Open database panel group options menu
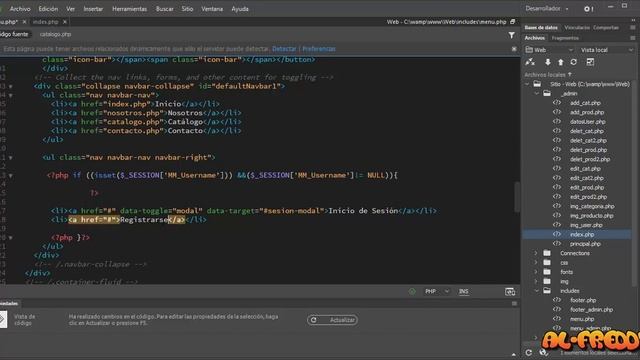Screen dimensions: 640x360 click(632, 27)
